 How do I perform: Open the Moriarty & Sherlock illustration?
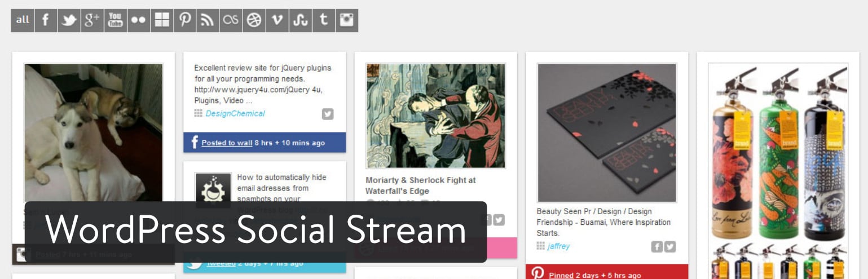click(435, 116)
